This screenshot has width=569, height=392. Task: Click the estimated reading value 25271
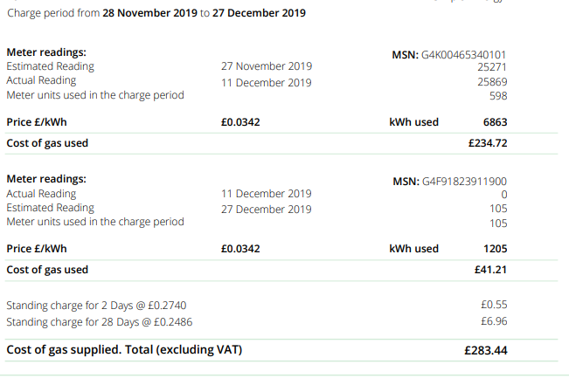coord(492,67)
